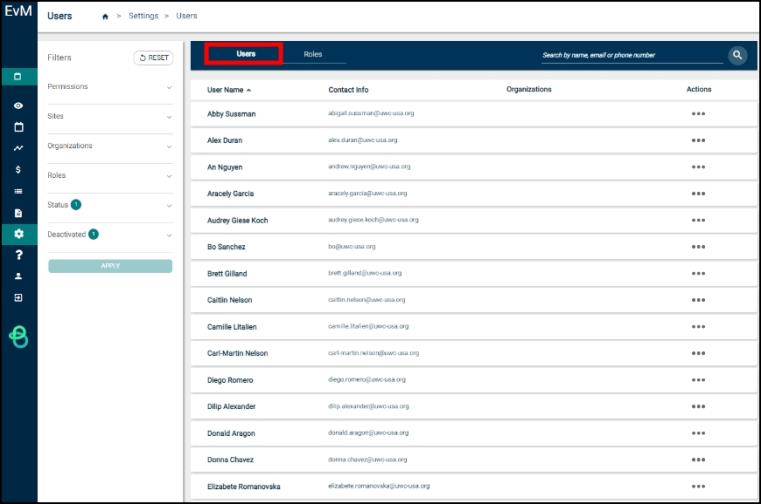Click Brett Gilland's email address
This screenshot has width=761, height=504.
click(x=365, y=273)
